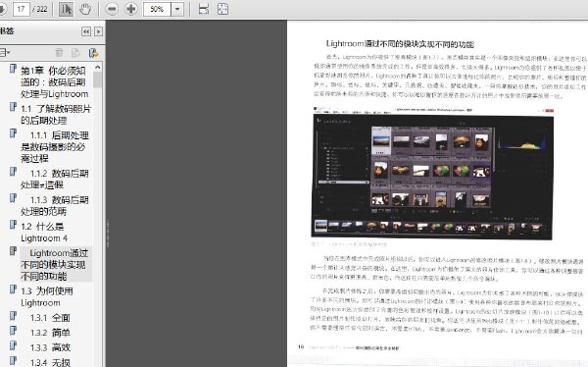Click the bookmarks panel title 书签
Image resolution: width=588 pixels, height=367 pixels.
click(x=7, y=31)
